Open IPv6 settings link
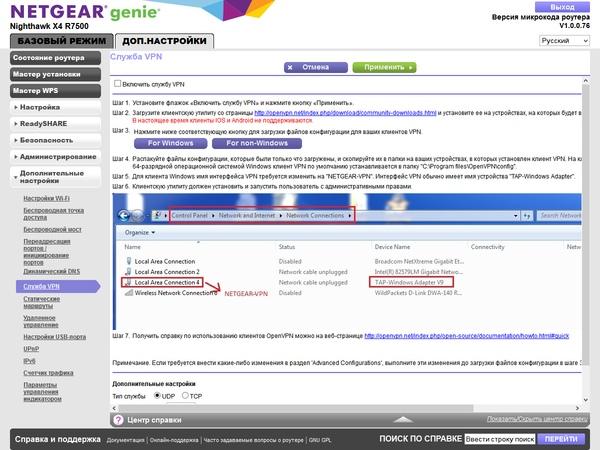 29,361
